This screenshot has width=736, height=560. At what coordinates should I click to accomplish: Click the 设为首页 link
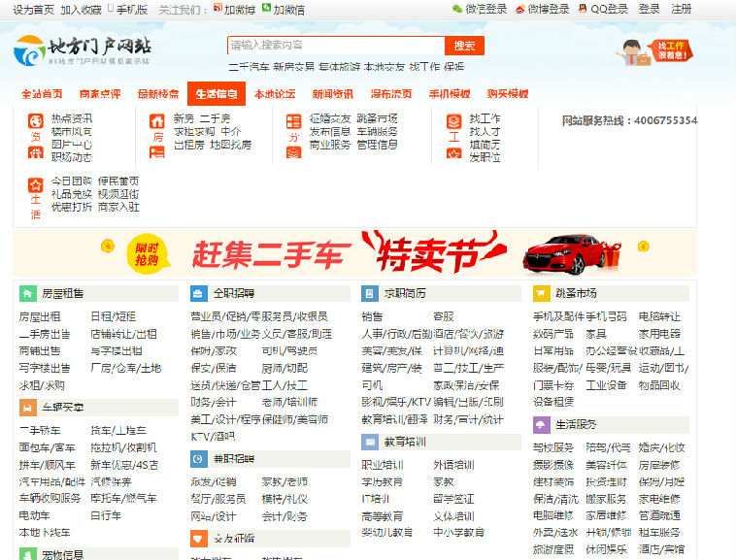33,10
